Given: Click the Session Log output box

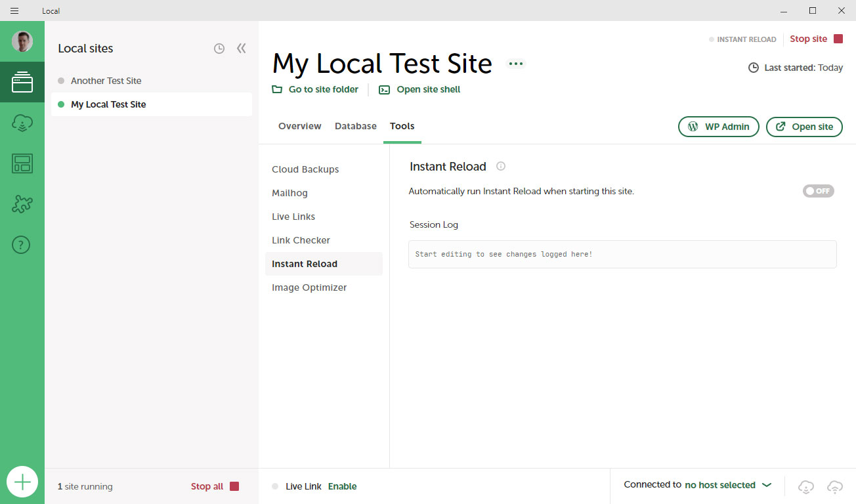Looking at the screenshot, I should [622, 254].
